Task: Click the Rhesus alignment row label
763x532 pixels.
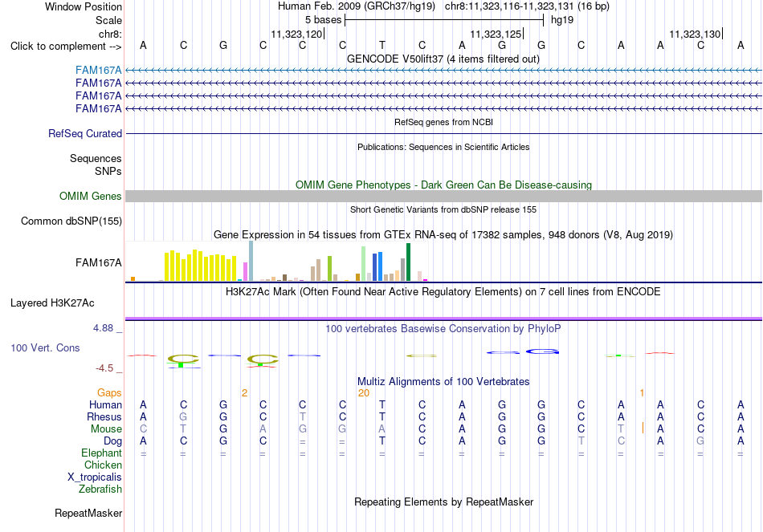Action: tap(104, 417)
